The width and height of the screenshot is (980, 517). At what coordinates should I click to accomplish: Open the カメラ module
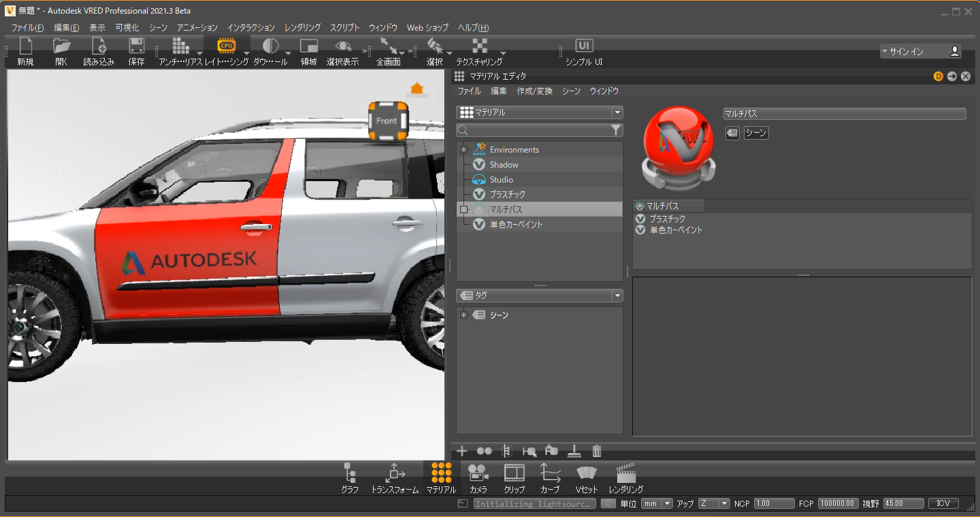pos(478,477)
